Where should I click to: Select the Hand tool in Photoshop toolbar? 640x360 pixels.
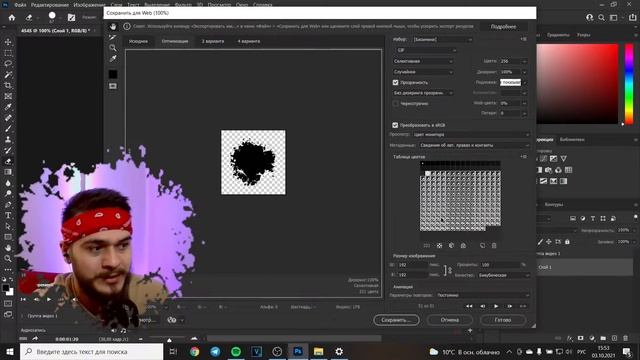(8, 248)
